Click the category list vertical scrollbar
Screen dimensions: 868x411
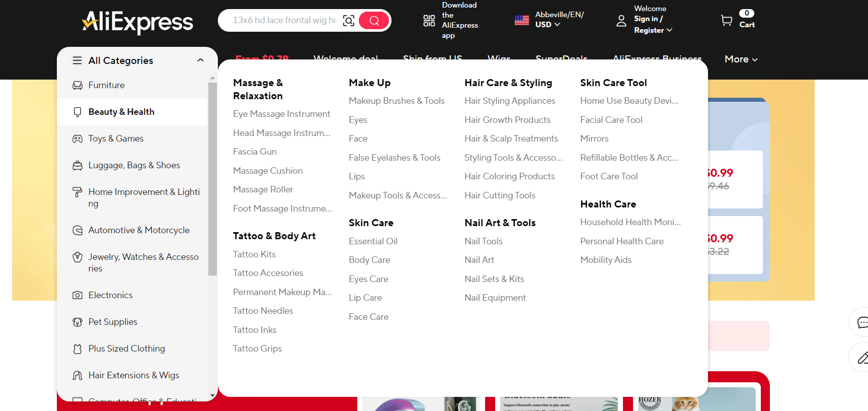point(212,179)
